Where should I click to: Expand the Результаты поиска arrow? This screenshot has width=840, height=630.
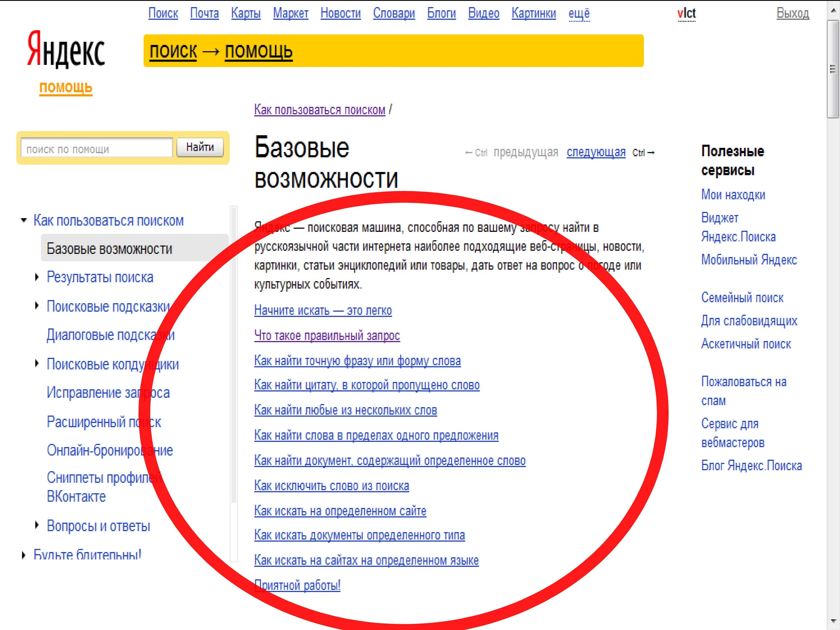click(x=36, y=277)
